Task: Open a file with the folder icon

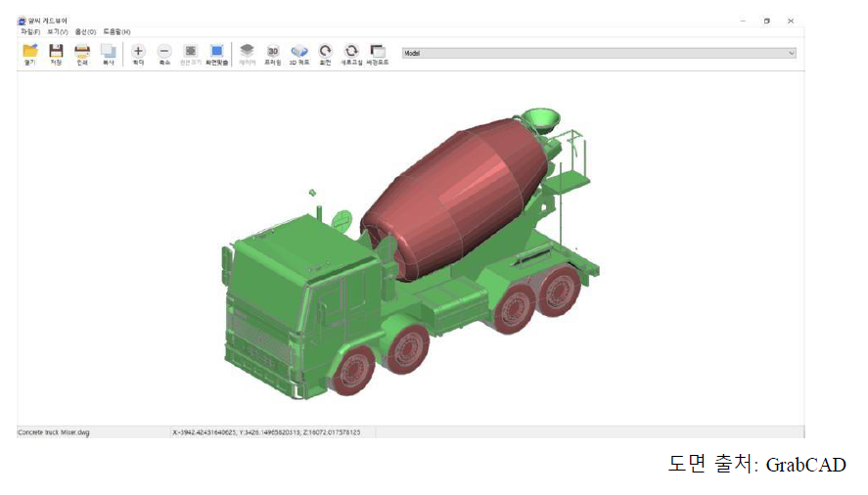Action: (30, 55)
